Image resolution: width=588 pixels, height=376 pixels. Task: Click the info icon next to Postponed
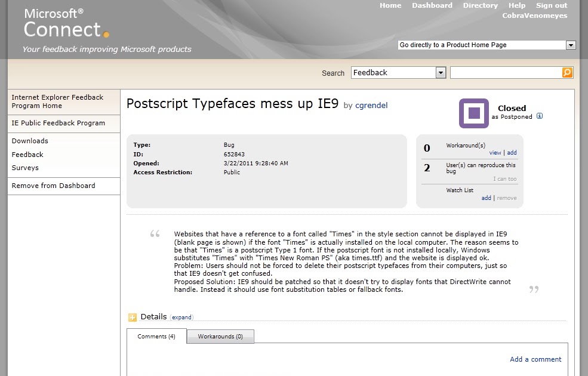point(539,116)
